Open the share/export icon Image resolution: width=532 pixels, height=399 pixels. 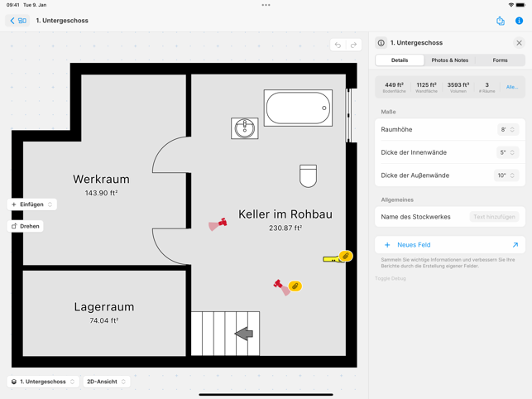tap(501, 21)
